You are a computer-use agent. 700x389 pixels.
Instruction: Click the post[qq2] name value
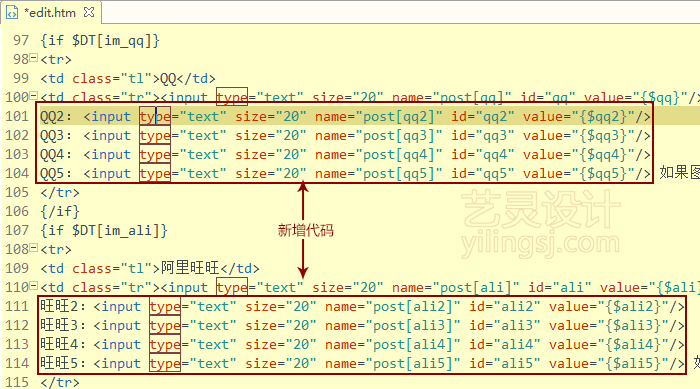(x=399, y=117)
